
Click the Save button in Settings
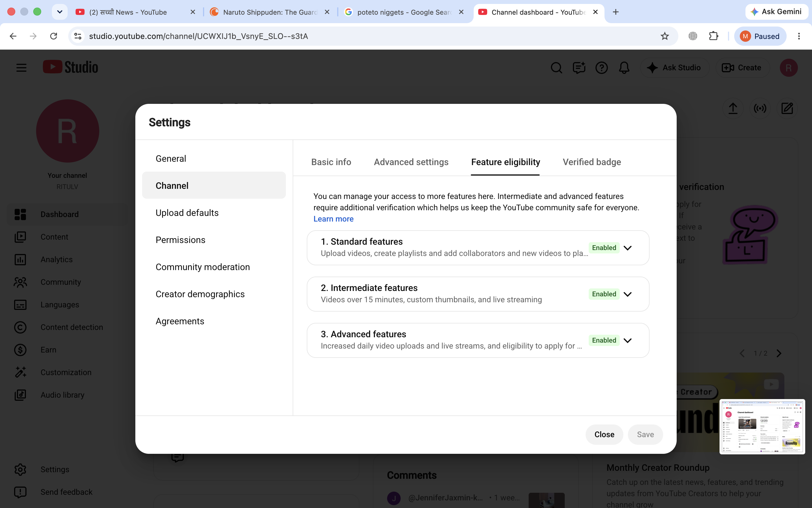click(645, 434)
